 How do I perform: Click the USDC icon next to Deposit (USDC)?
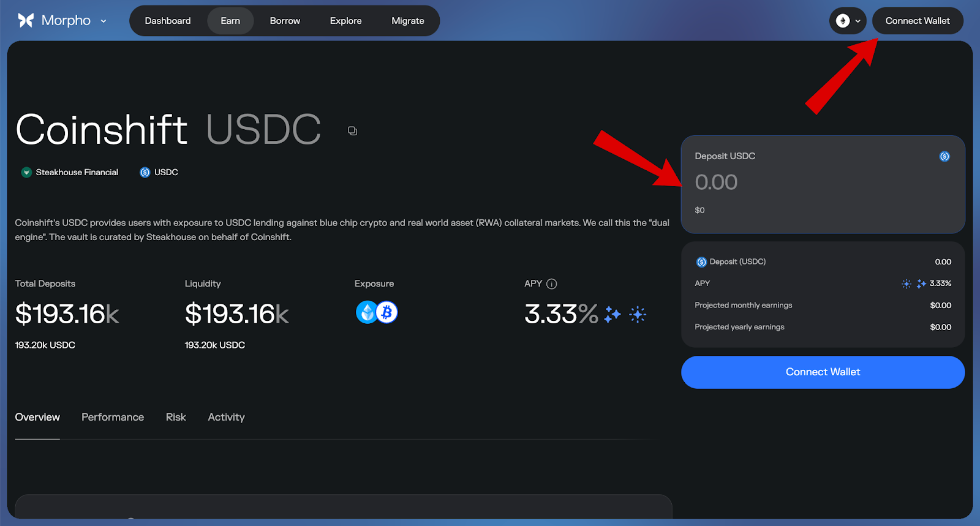pos(701,262)
